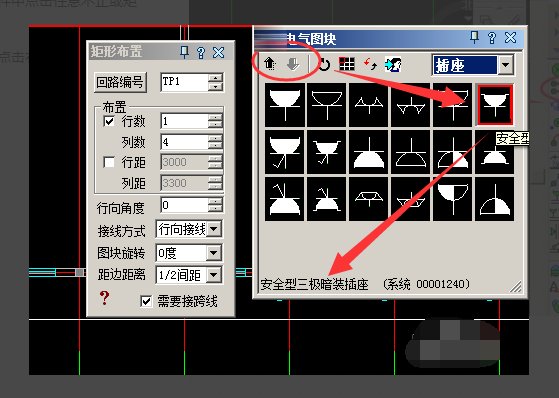Click the red question mark help icon
The width and height of the screenshot is (559, 398).
104,297
